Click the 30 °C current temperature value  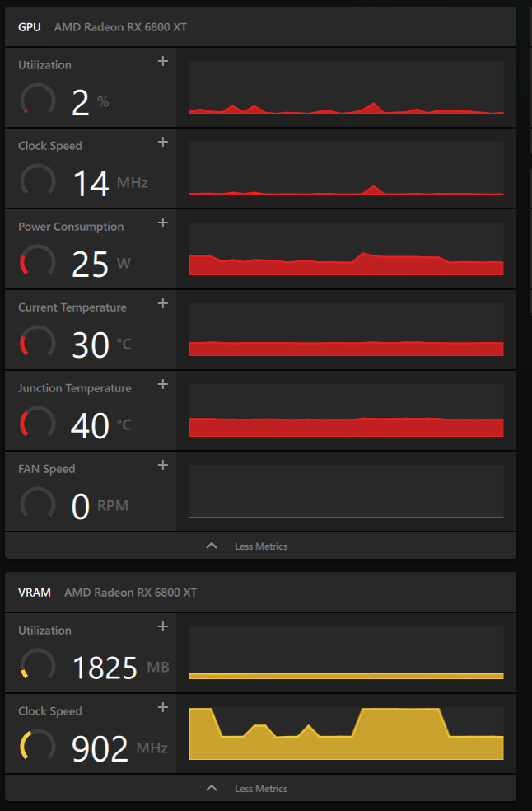point(101,345)
